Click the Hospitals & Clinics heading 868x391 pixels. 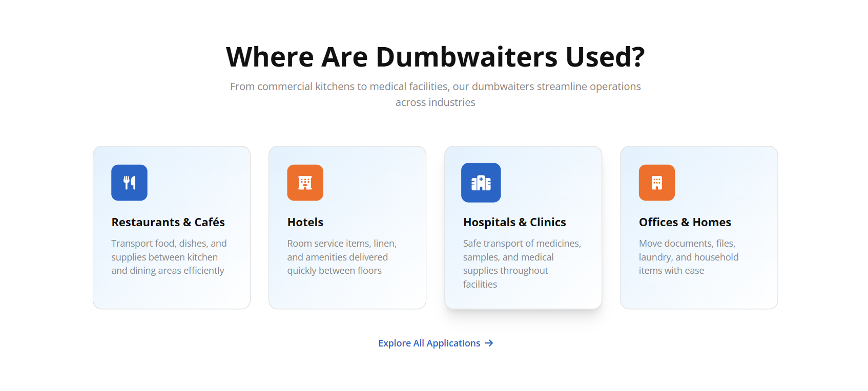coord(514,222)
